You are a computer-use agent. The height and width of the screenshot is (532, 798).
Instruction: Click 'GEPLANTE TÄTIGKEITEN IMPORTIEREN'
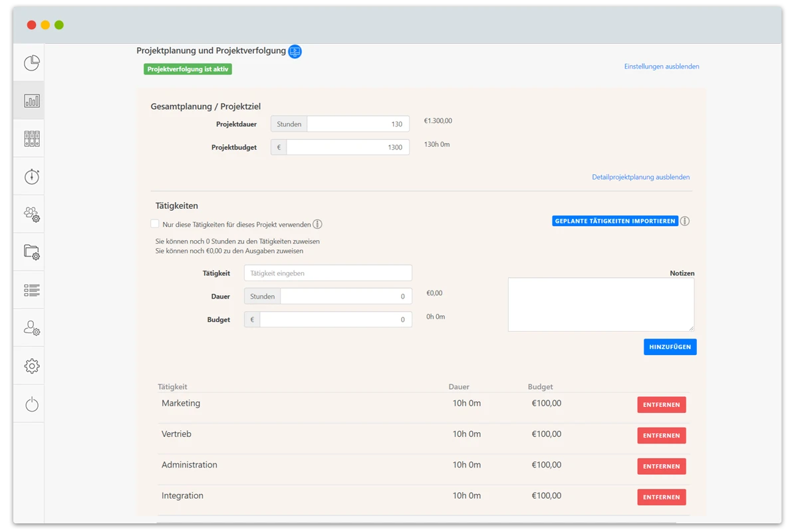coord(615,221)
